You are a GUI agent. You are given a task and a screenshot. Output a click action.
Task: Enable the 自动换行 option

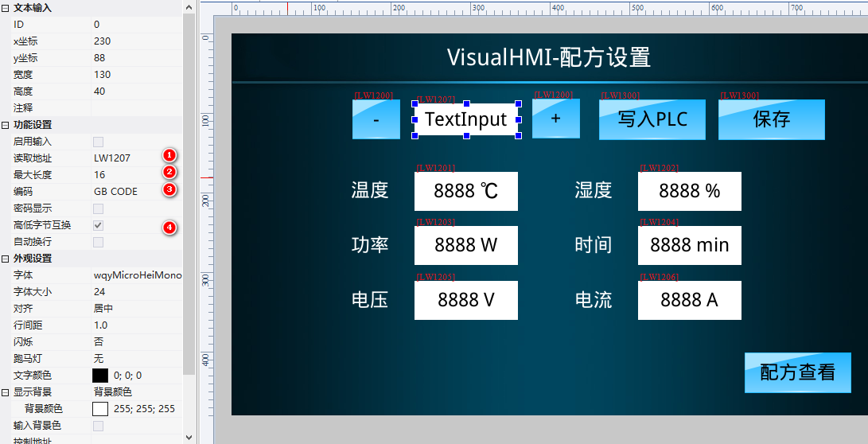click(x=99, y=242)
